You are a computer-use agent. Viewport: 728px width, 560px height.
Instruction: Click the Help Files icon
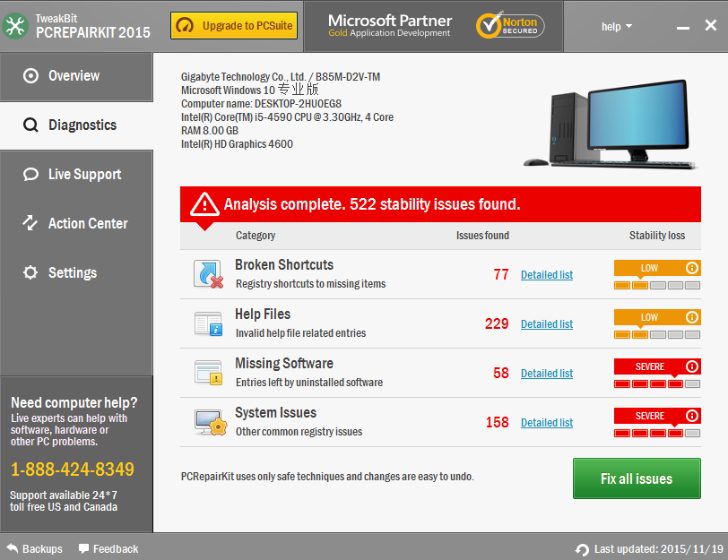[x=208, y=323]
